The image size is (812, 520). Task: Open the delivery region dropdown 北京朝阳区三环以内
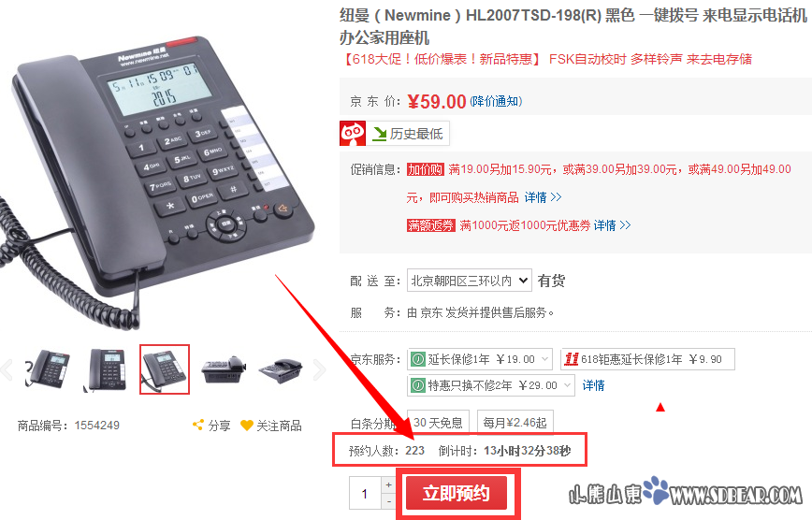point(470,281)
